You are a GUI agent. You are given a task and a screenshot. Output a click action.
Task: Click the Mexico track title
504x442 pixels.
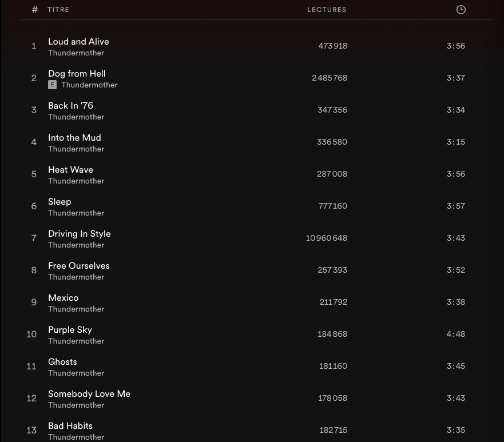coord(64,298)
